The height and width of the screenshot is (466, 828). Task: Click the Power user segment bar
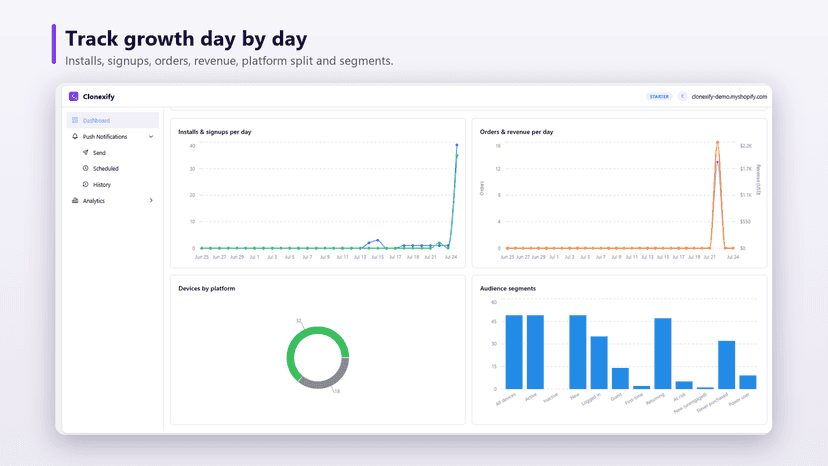pyautogui.click(x=748, y=382)
